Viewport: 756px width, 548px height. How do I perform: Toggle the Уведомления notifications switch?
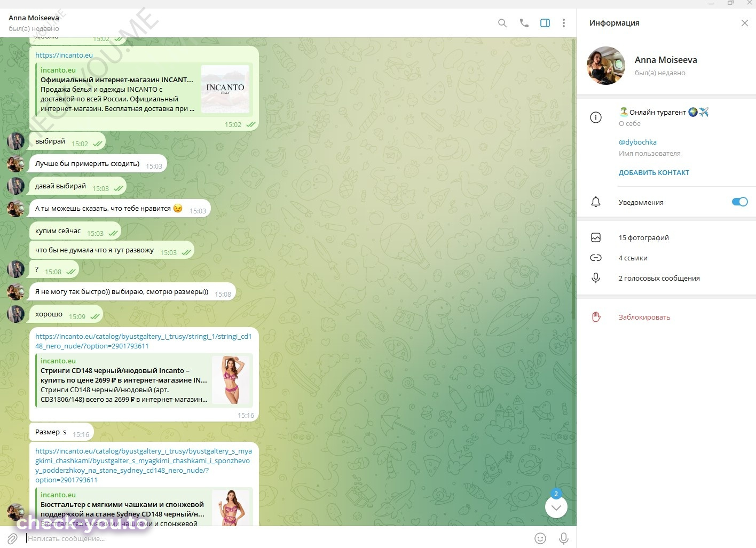739,202
